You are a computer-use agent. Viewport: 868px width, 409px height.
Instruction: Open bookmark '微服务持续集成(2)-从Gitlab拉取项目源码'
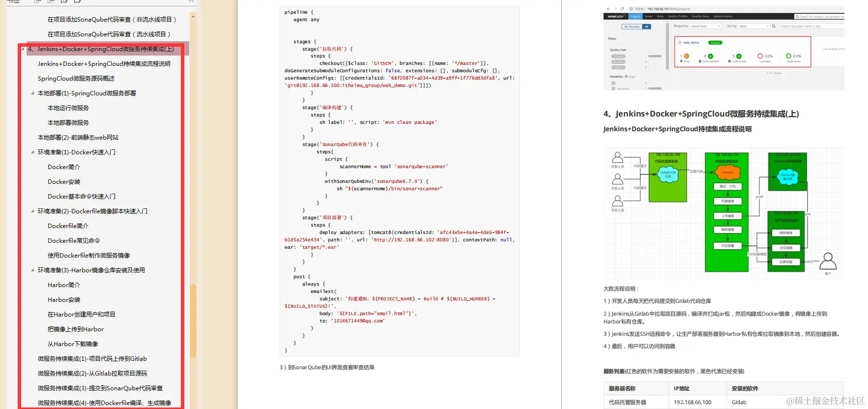[x=92, y=374]
